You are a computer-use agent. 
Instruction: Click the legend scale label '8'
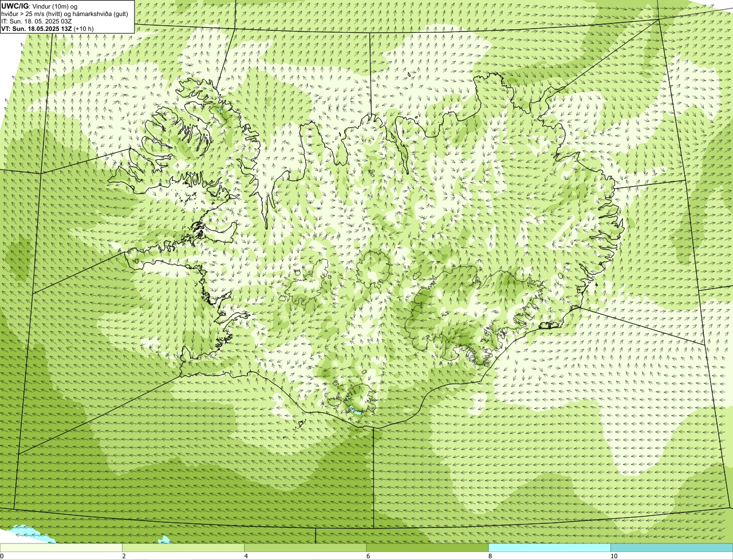tap(490, 556)
